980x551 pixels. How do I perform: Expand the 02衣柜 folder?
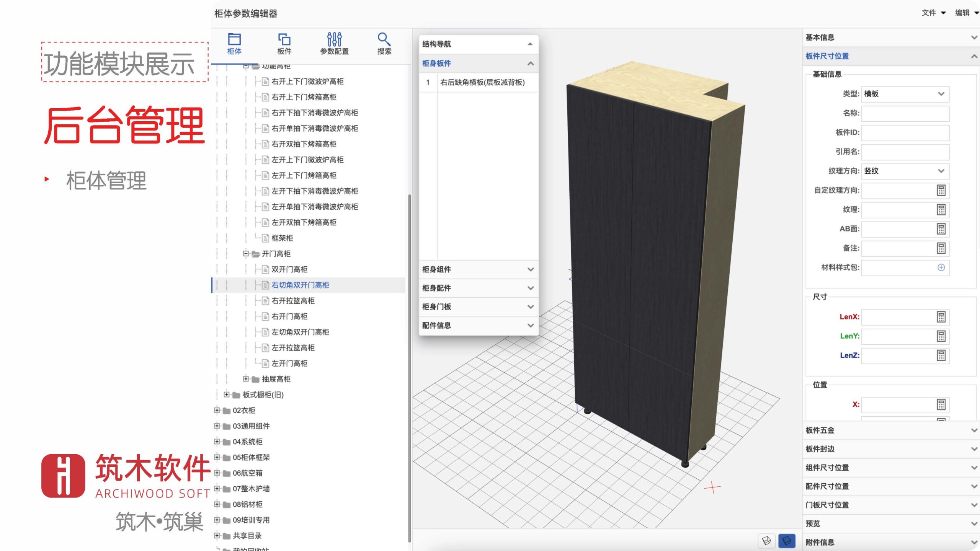(217, 410)
